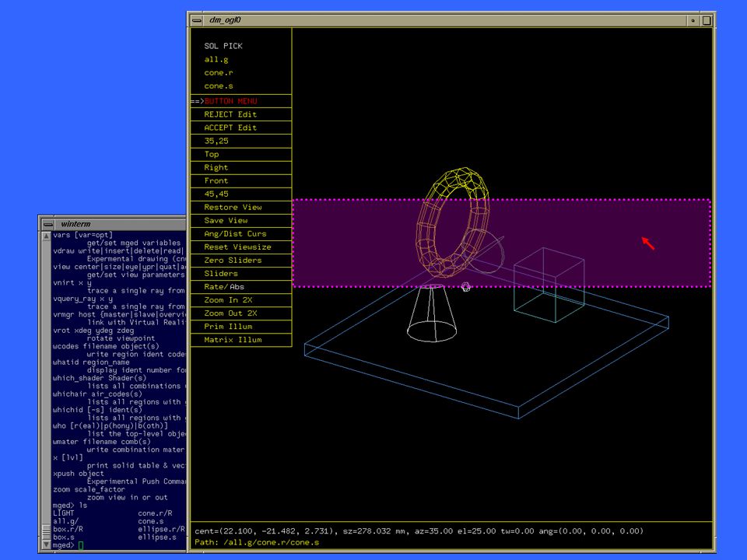Click 'ellipse.s' in the winterm ls output

click(157, 537)
